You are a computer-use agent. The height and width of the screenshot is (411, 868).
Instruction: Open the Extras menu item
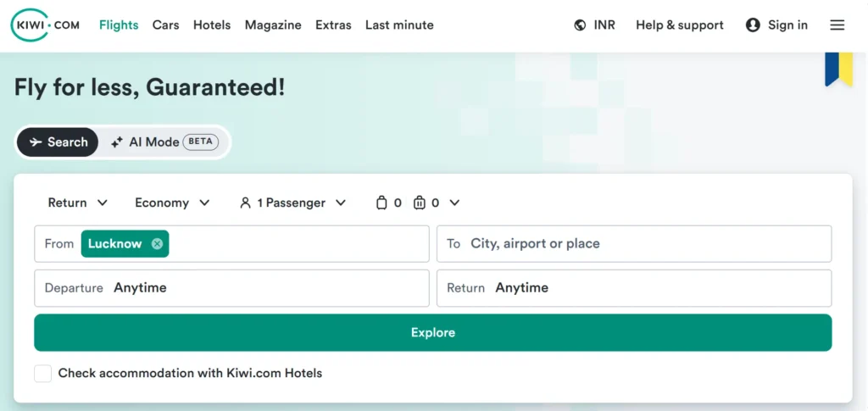(x=333, y=25)
